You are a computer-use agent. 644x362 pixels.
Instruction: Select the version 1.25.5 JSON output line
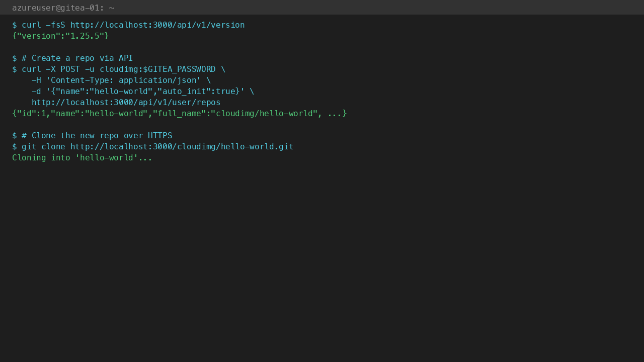[x=60, y=36]
